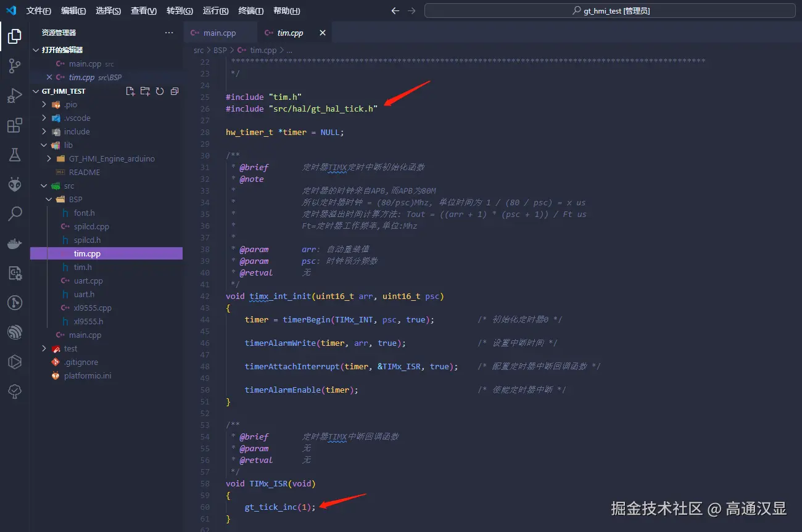Collapse all folders in explorer
The width and height of the screenshot is (802, 532).
[x=175, y=91]
